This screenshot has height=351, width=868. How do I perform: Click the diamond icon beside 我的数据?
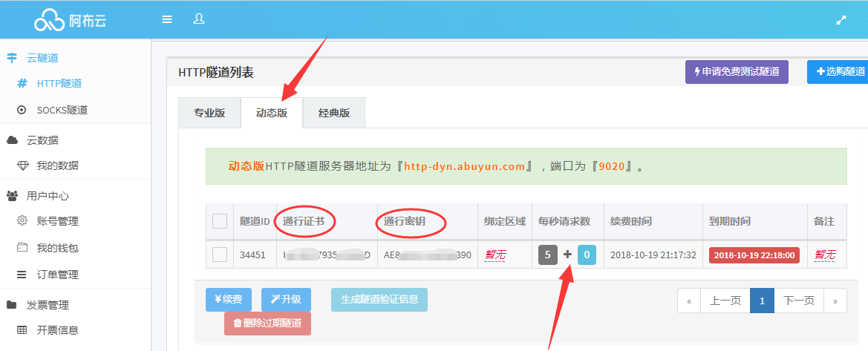pos(22,165)
